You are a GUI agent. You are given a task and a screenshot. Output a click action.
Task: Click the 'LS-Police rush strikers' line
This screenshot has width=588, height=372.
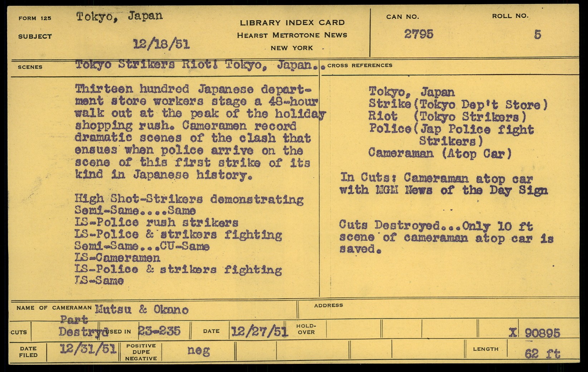(x=156, y=222)
